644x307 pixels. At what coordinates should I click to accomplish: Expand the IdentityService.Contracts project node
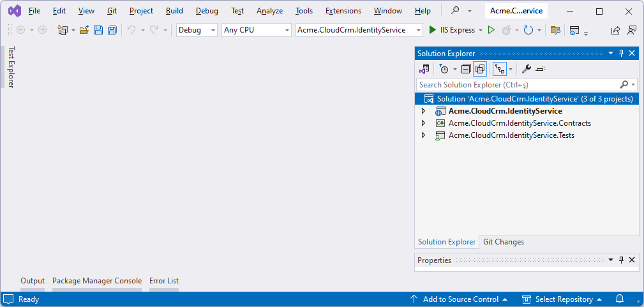(423, 123)
